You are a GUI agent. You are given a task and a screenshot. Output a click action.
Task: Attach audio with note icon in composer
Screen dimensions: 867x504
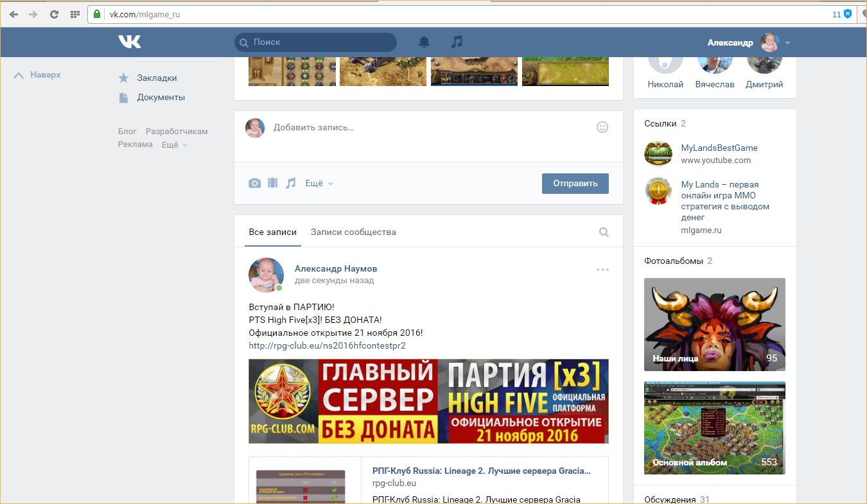tap(291, 183)
